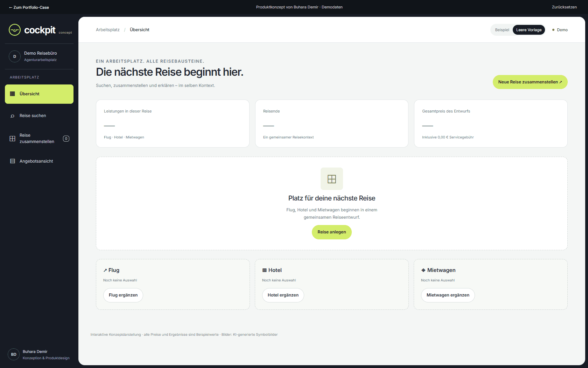Click the Reise anlegen button
Image resolution: width=588 pixels, height=368 pixels.
click(x=332, y=232)
